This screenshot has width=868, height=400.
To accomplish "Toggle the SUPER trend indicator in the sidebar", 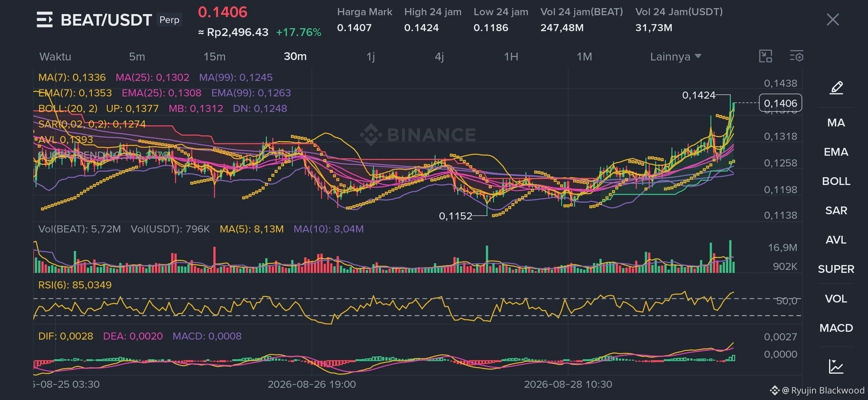I will pos(836,269).
